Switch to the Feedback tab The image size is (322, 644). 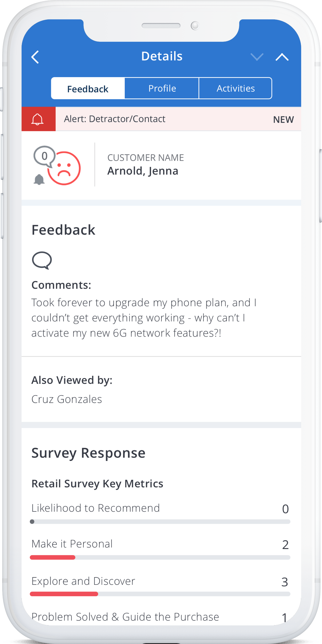[x=88, y=89]
